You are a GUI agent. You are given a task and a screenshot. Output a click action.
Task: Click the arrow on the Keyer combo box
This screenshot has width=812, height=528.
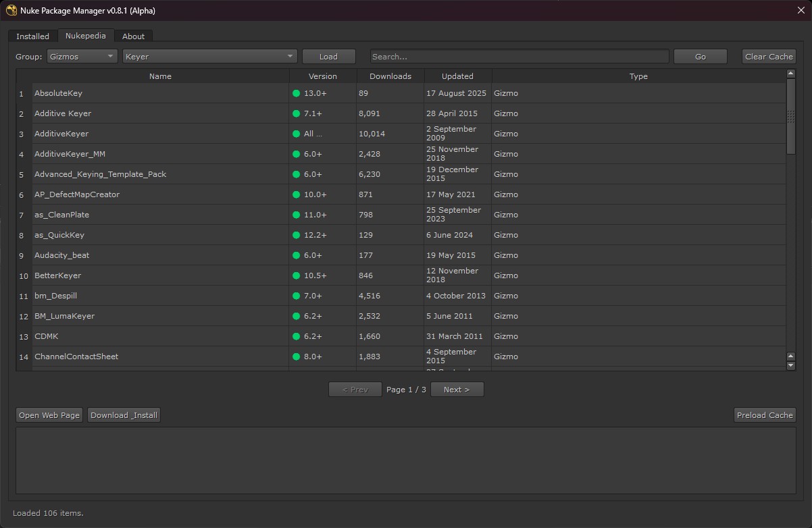[x=289, y=56]
